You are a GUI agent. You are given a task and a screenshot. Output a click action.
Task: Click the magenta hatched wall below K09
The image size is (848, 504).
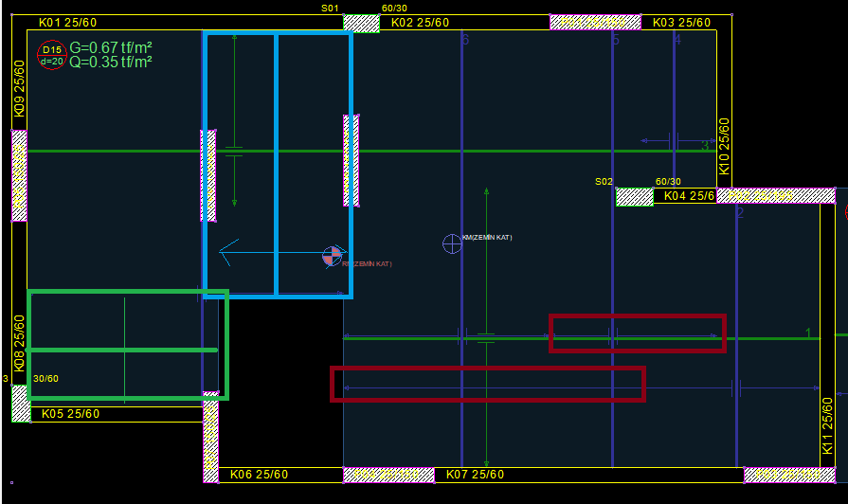coord(19,175)
